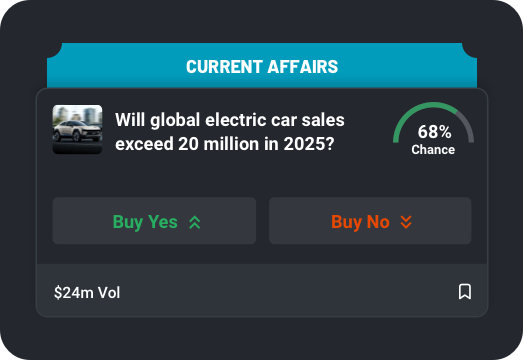
Task: Click the 68% chance gauge
Action: (433, 128)
